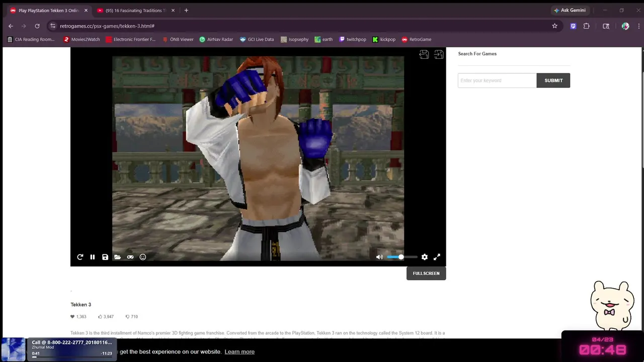Screen dimensions: 644x362
Task: Open ÖNB Viewer bookmark
Action: pos(178,39)
